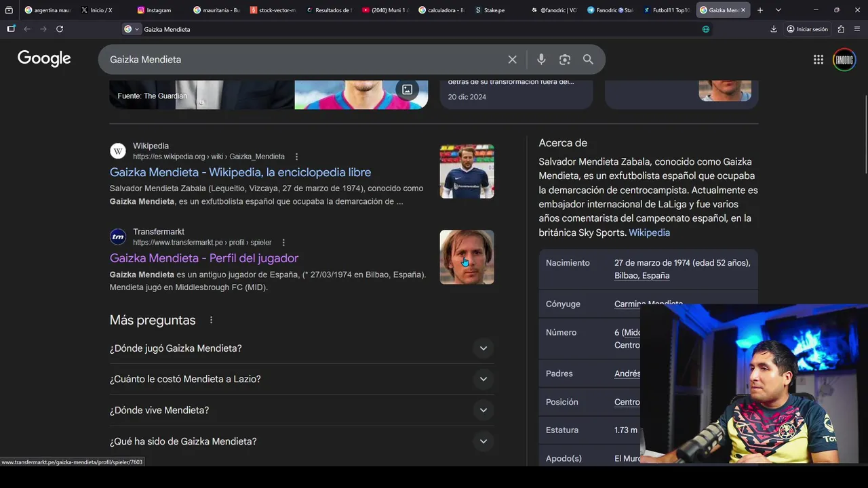868x488 pixels.
Task: Open the extensions icon in the toolbar
Action: tap(841, 29)
